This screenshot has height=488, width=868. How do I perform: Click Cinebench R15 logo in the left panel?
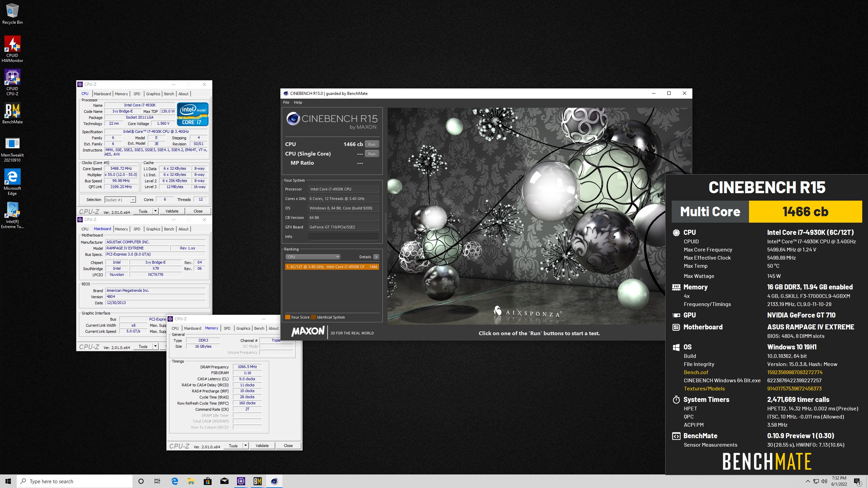pyautogui.click(x=332, y=121)
